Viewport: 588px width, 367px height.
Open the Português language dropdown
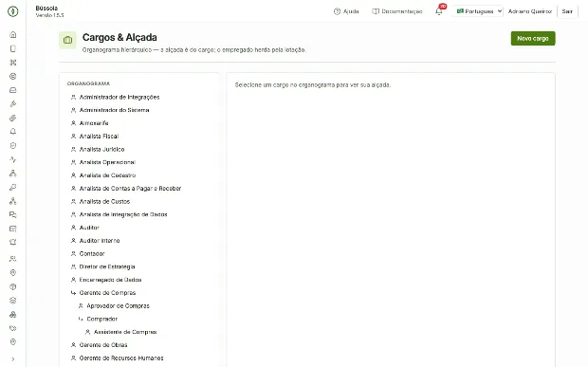point(477,11)
